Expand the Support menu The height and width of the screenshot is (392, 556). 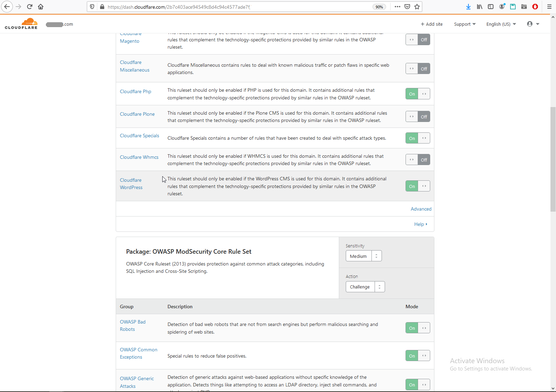[465, 24]
